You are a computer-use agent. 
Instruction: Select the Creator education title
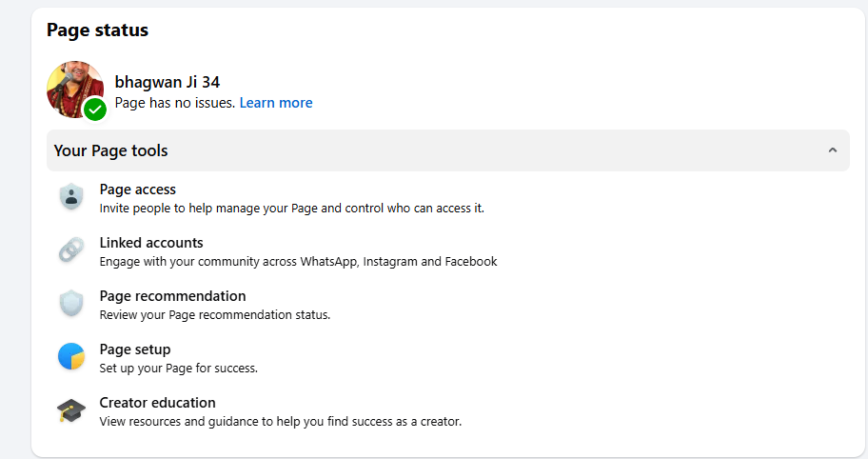point(157,403)
